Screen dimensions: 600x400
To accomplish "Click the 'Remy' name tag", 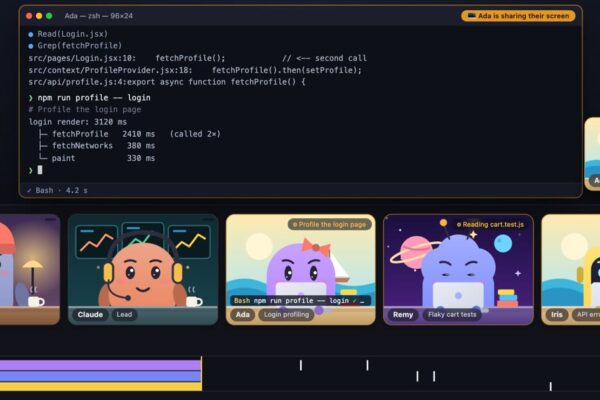I will (x=403, y=315).
